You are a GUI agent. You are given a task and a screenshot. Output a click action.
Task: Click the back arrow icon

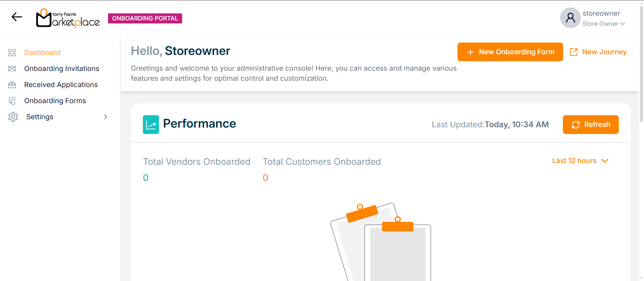pyautogui.click(x=17, y=17)
